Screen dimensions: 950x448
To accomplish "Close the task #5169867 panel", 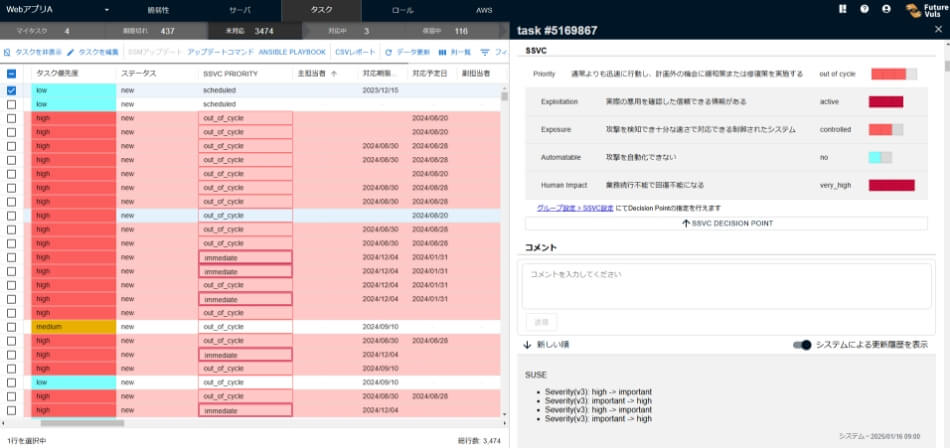I will coord(937,30).
